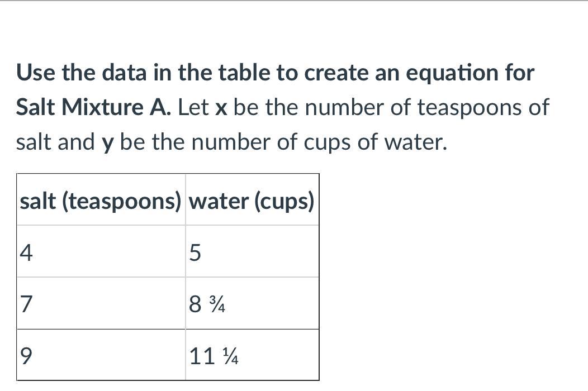The height and width of the screenshot is (391, 588).
Task: Click the 'salt (teaspoons)' column header
Action: [x=101, y=201]
